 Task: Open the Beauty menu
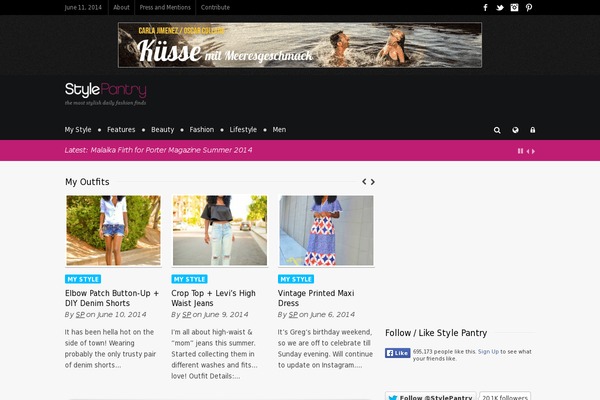click(162, 130)
